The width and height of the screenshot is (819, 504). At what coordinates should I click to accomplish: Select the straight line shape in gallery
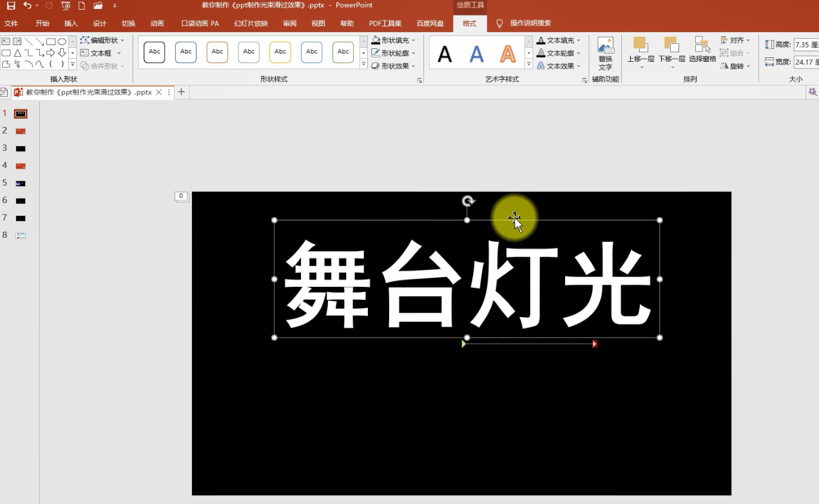[28, 41]
